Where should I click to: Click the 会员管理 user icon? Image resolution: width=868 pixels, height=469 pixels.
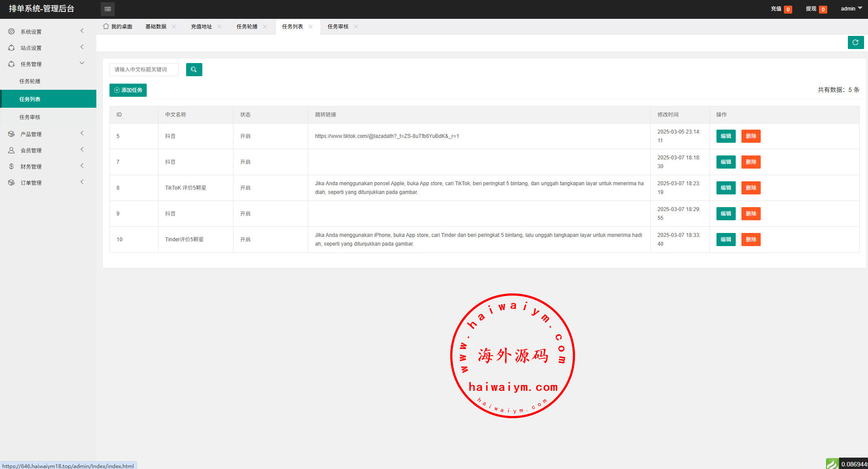[11, 150]
